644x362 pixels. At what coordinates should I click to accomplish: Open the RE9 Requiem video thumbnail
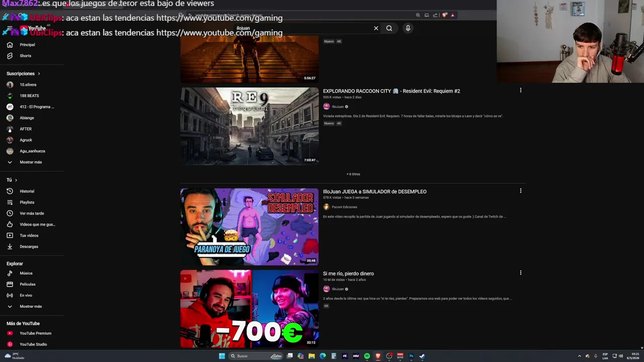250,126
